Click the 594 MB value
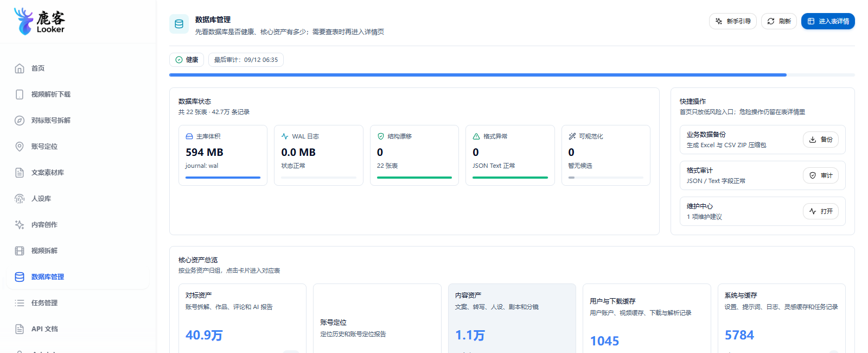This screenshot has width=868, height=353. click(x=205, y=153)
